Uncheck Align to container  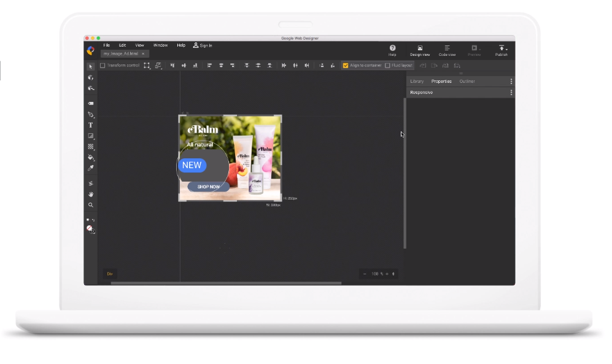pyautogui.click(x=347, y=65)
